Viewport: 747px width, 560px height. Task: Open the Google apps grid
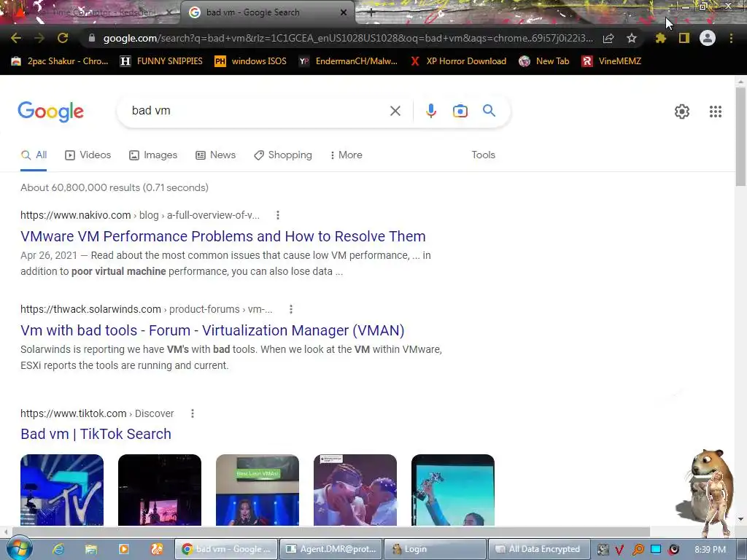pyautogui.click(x=715, y=112)
